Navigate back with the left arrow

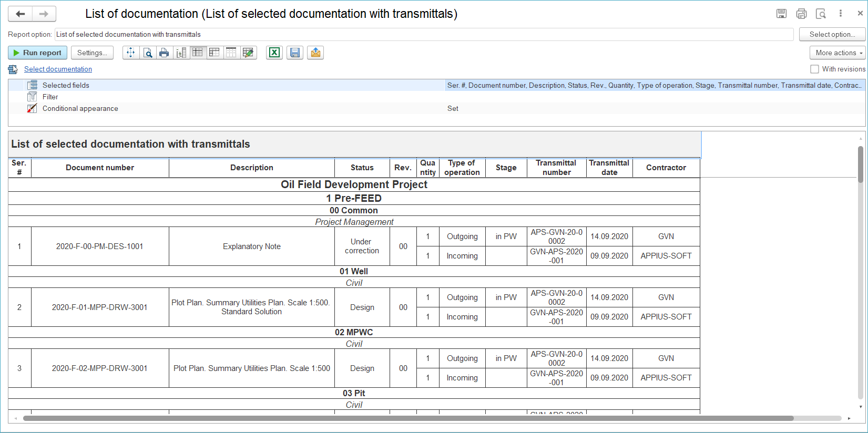tap(21, 14)
